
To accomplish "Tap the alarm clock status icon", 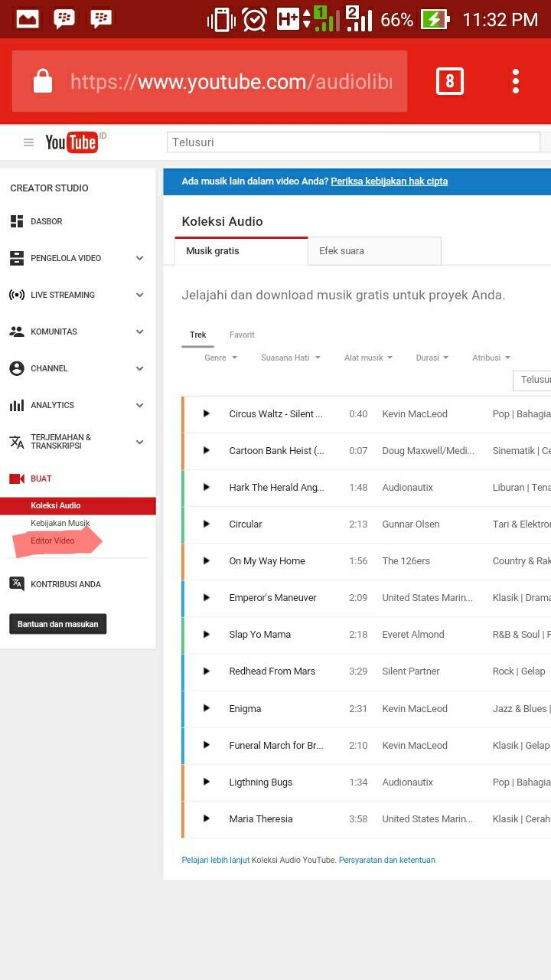I will pos(254,19).
